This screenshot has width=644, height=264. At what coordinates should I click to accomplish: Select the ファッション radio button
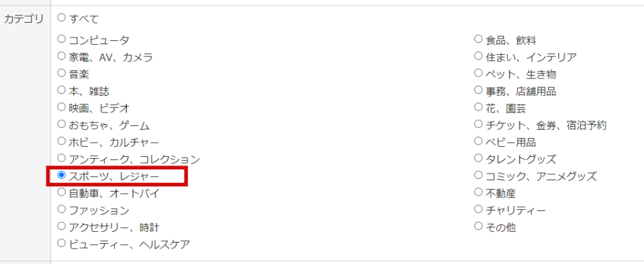point(62,209)
